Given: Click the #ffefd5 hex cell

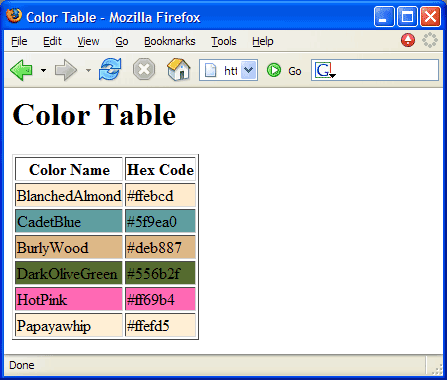Looking at the screenshot, I should 160,325.
